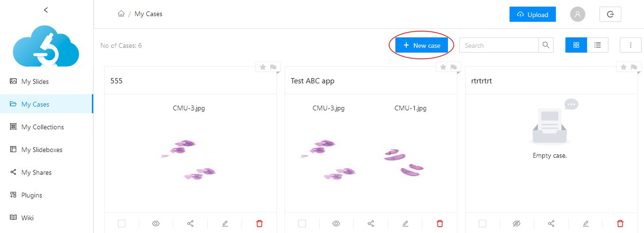Delete the rtrtrtrt case
The width and height of the screenshot is (644, 233).
click(x=620, y=223)
